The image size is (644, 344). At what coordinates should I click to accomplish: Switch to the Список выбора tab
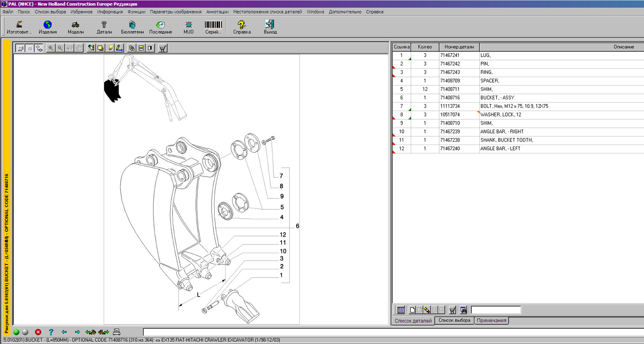(x=454, y=320)
